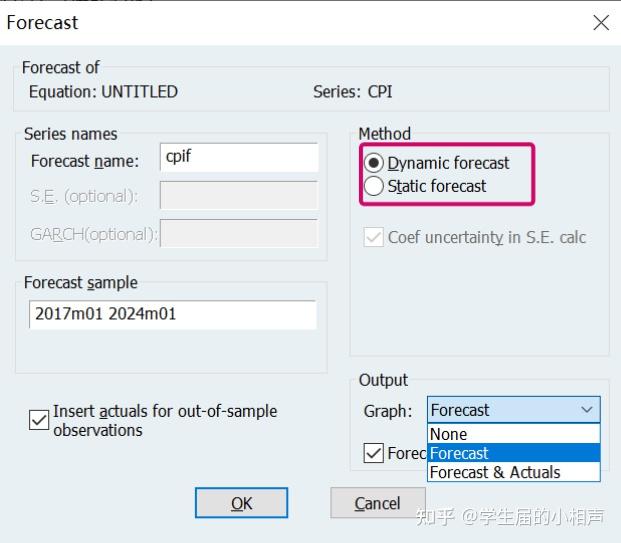This screenshot has height=543, width=621.
Task: Click the GARCH(optional) text box
Action: point(238,233)
